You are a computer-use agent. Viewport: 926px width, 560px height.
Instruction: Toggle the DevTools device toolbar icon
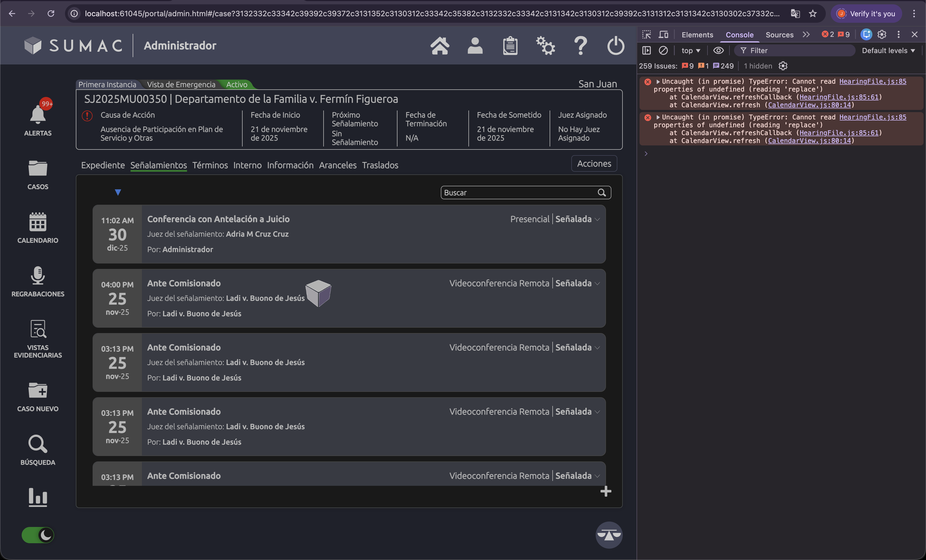point(664,35)
